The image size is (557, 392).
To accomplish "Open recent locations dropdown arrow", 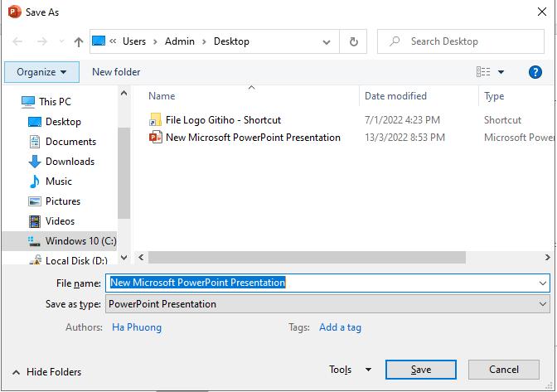I will (61, 41).
